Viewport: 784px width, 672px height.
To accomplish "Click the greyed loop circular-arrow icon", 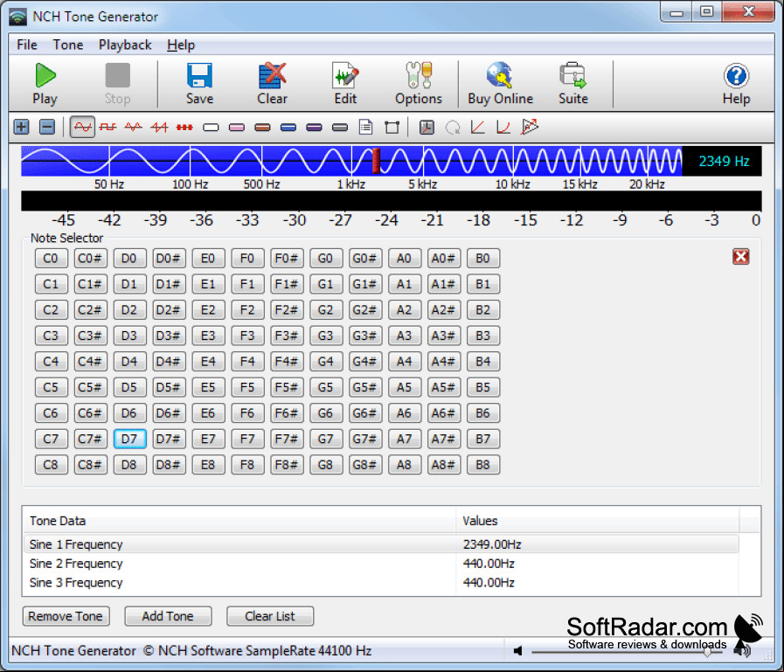I will pyautogui.click(x=453, y=127).
